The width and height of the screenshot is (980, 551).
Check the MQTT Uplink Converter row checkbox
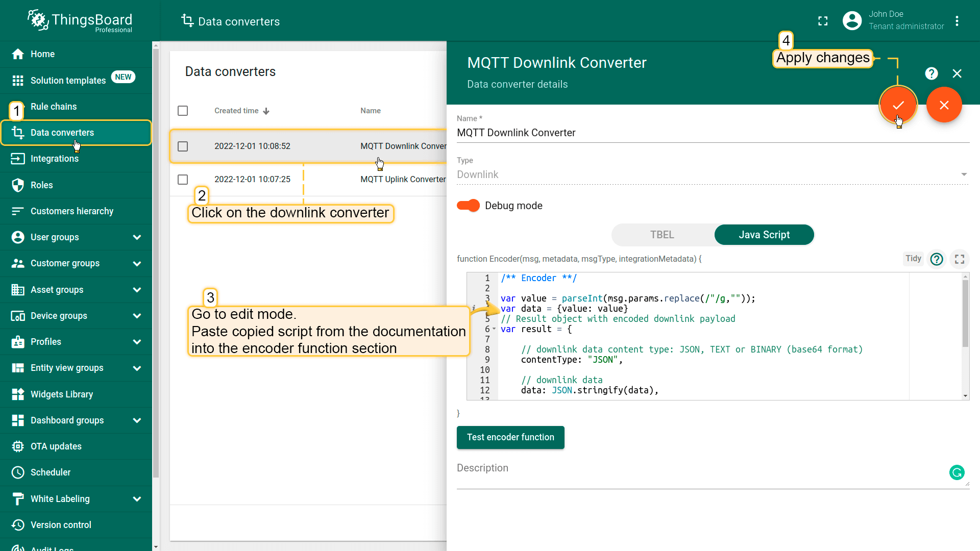coord(183,180)
